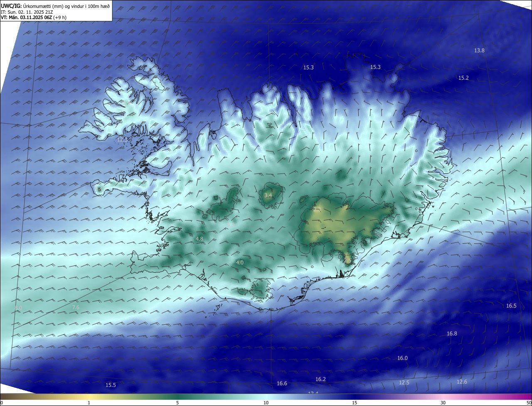The height and width of the screenshot is (406, 532).
Task: Click the 30 tick on the color scale
Action: [x=443, y=403]
